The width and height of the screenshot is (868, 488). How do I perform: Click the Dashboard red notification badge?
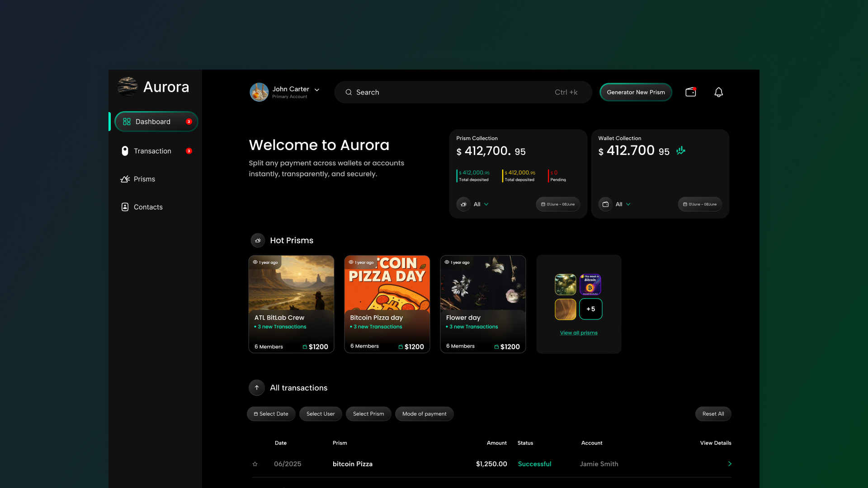click(x=189, y=122)
